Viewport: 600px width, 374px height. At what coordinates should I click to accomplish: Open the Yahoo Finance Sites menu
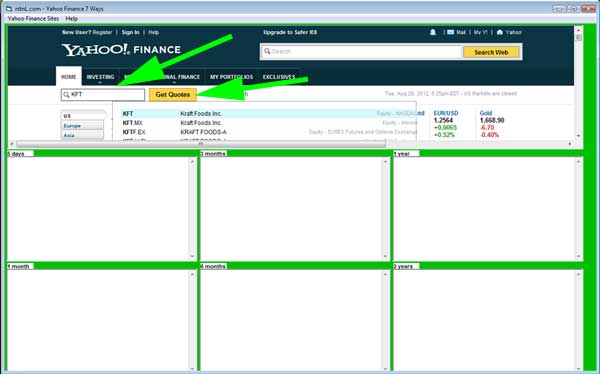(33, 18)
